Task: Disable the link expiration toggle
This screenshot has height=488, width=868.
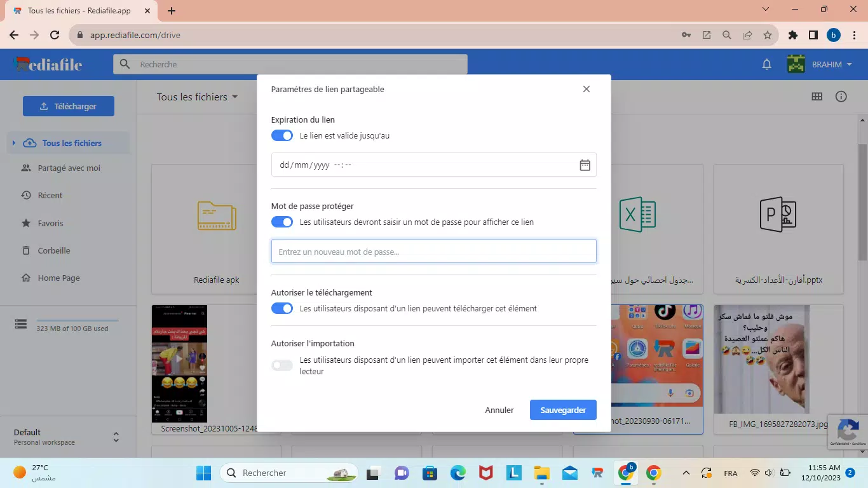Action: coord(281,135)
